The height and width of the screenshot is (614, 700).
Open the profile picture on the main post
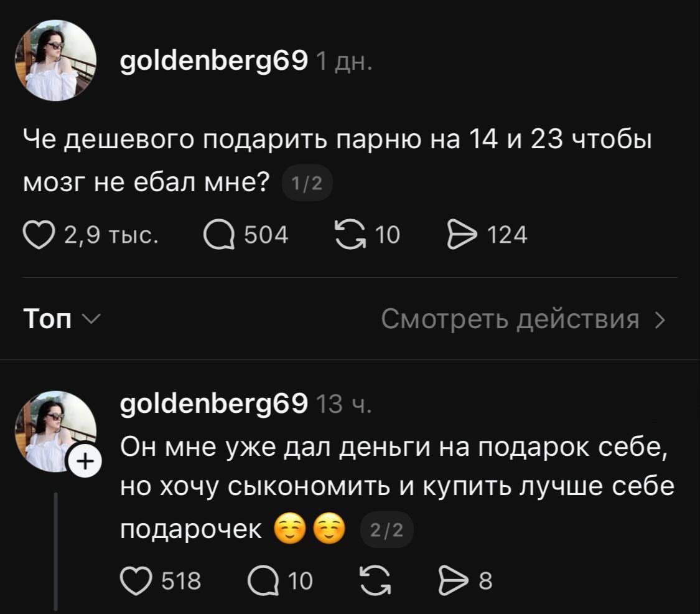pyautogui.click(x=55, y=60)
